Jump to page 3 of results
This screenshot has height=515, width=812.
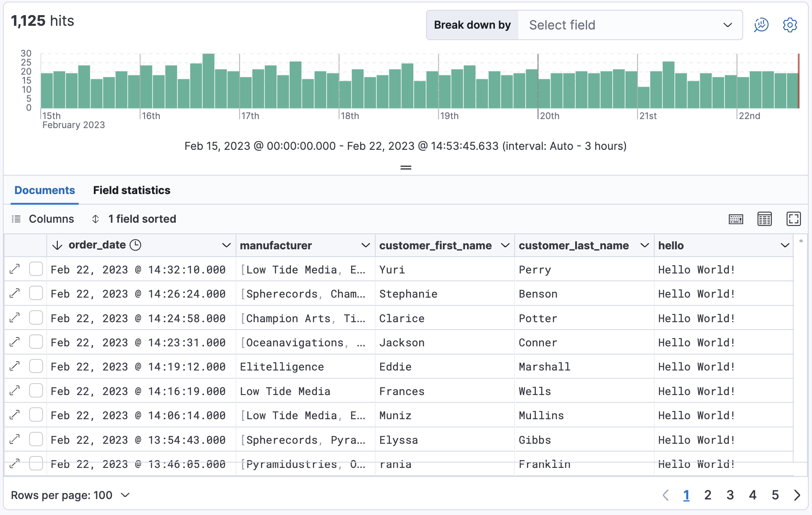point(730,495)
